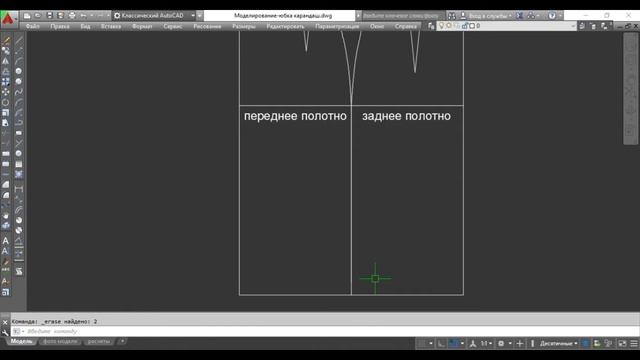Viewport: 640px width, 360px height.
Task: Select the Line tool in left toolbar
Action: coord(18,40)
